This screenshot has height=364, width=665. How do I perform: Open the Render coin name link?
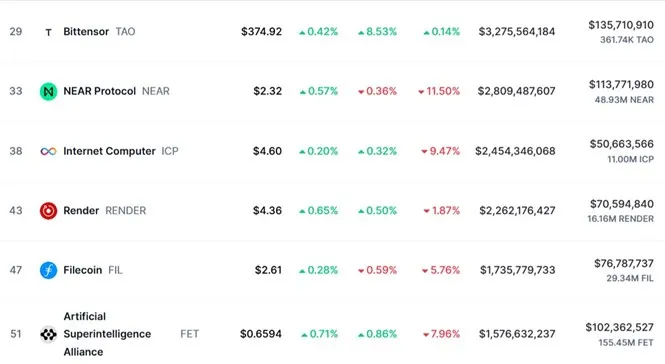click(x=81, y=211)
